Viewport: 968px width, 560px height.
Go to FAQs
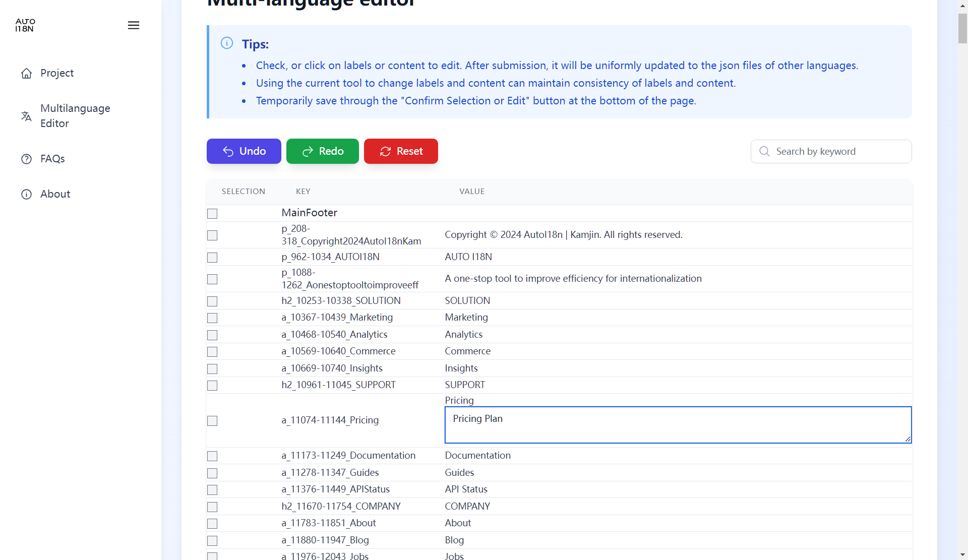tap(52, 159)
